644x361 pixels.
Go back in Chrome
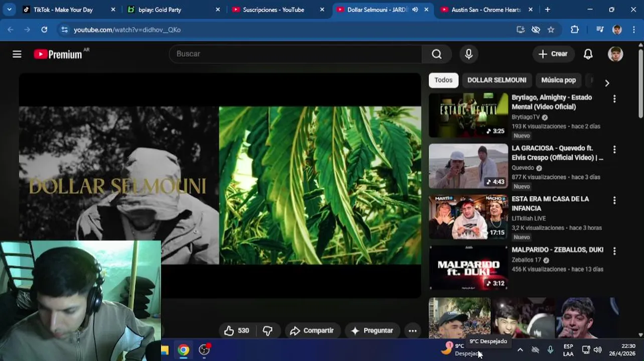click(x=11, y=30)
